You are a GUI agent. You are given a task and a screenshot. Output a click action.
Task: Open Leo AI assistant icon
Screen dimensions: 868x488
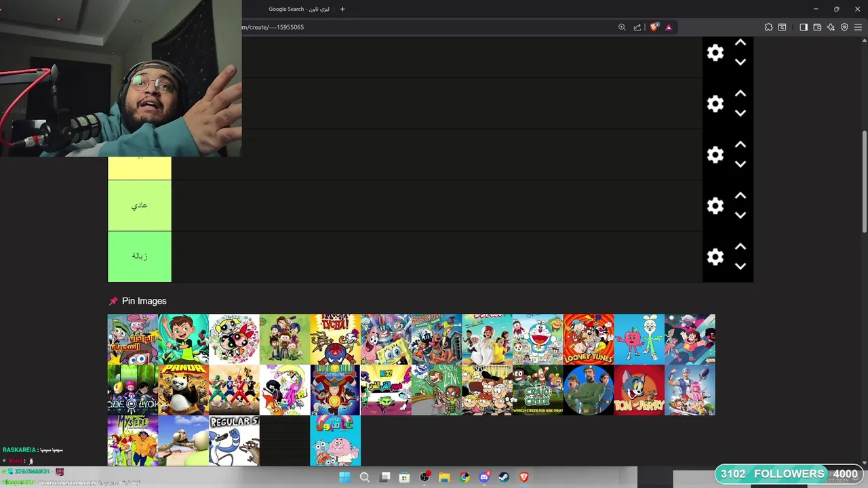(831, 27)
